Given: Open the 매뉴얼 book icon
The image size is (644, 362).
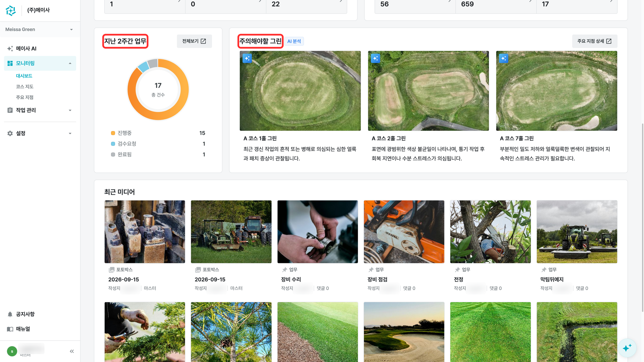Looking at the screenshot, I should [10, 329].
